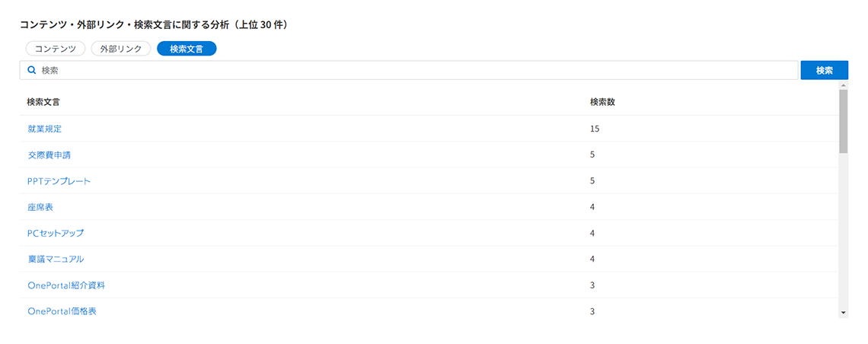
Task: Open the OnePortal紹介資料 link
Action: click(x=66, y=285)
